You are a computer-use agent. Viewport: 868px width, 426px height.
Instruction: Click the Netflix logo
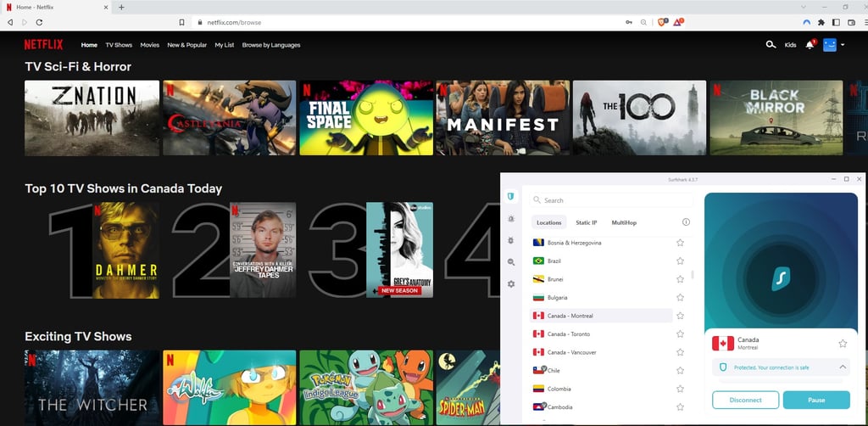pyautogui.click(x=43, y=45)
